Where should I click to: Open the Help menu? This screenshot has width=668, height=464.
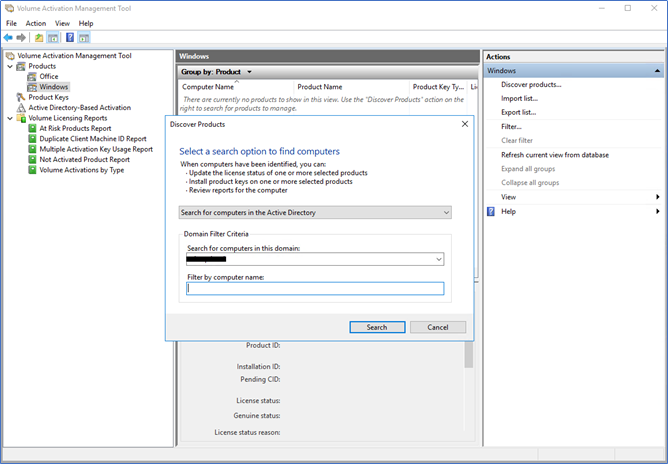[x=86, y=23]
